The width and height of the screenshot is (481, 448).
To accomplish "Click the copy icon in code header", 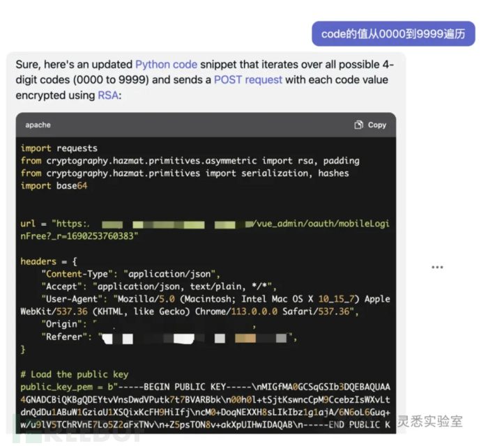I will 358,125.
